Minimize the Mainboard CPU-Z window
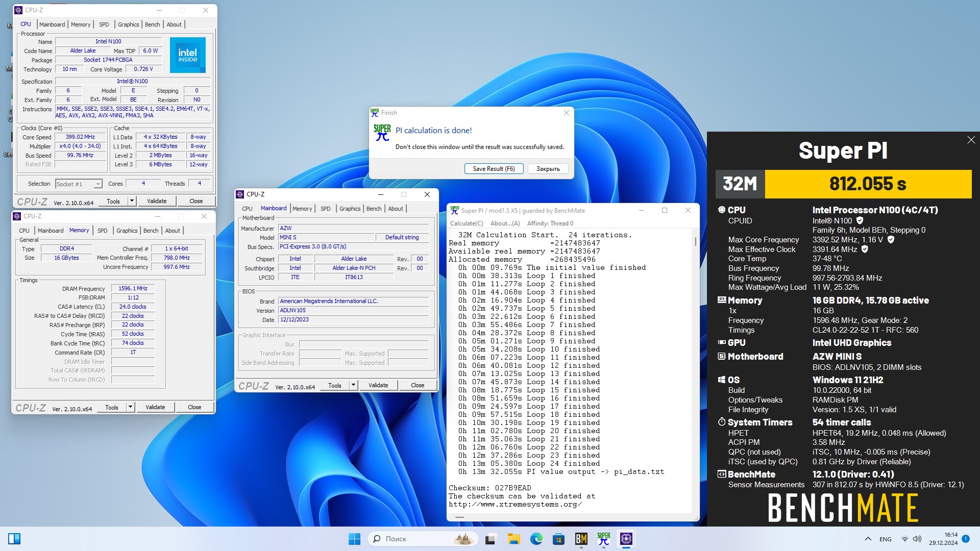Viewport: 980px width, 551px height. pyautogui.click(x=380, y=194)
